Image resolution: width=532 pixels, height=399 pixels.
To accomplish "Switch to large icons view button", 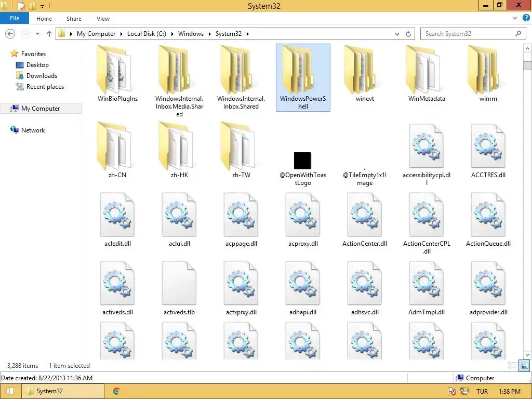I will pyautogui.click(x=525, y=365).
